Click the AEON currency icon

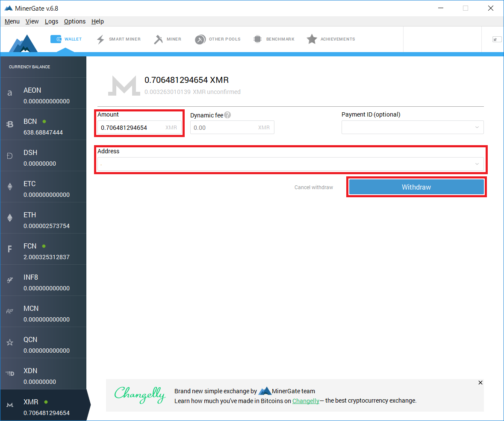pyautogui.click(x=10, y=93)
